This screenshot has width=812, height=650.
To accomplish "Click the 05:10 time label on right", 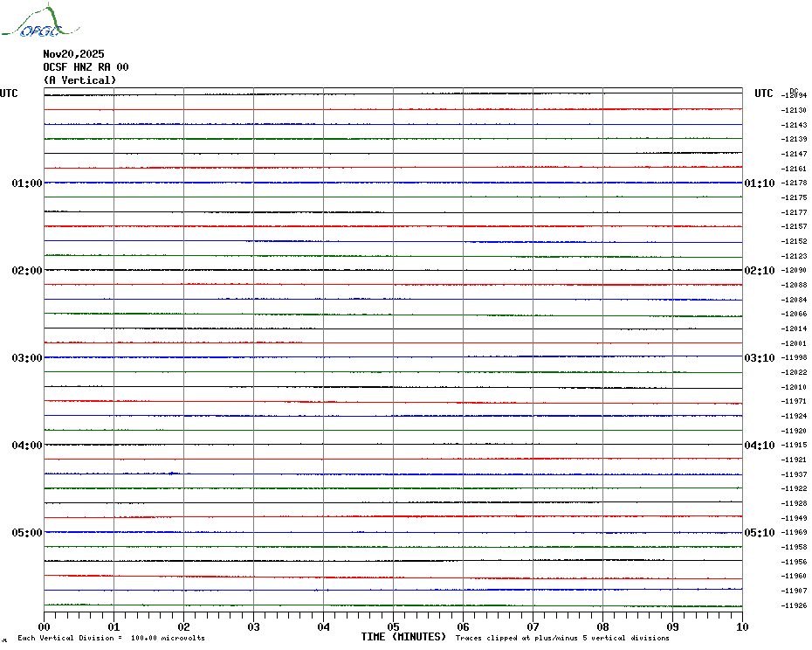I will pyautogui.click(x=759, y=533).
